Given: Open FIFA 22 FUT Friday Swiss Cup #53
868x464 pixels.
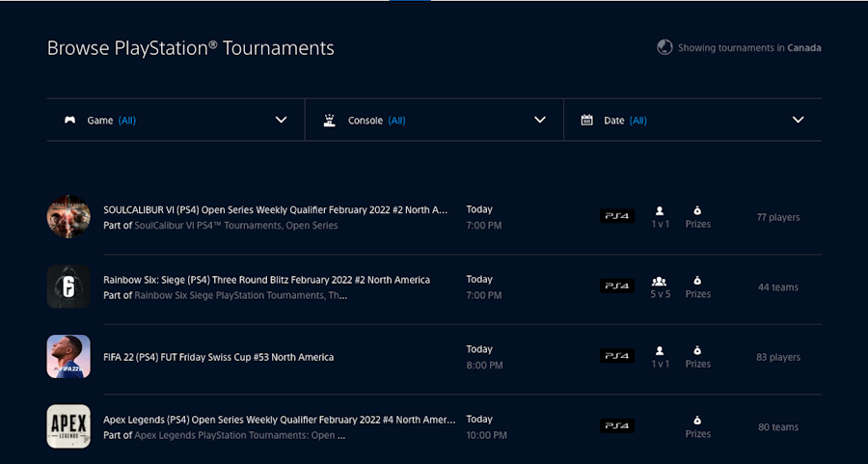Looking at the screenshot, I should [x=219, y=357].
